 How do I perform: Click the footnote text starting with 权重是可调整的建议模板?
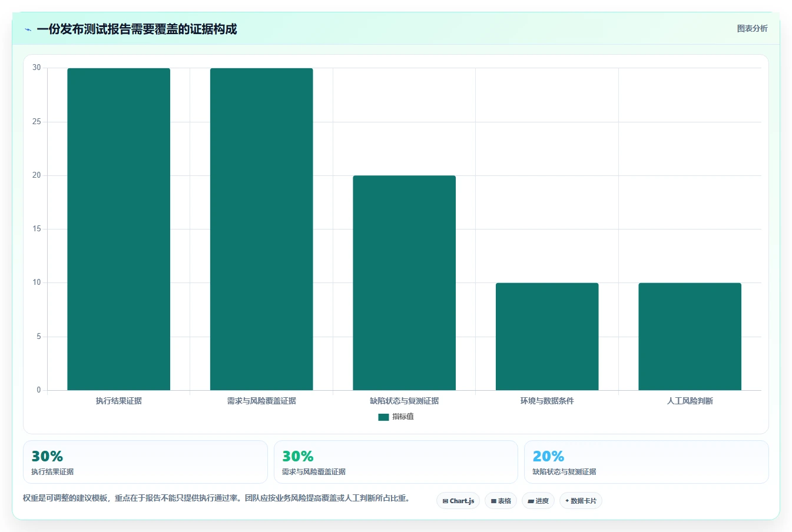click(217, 498)
